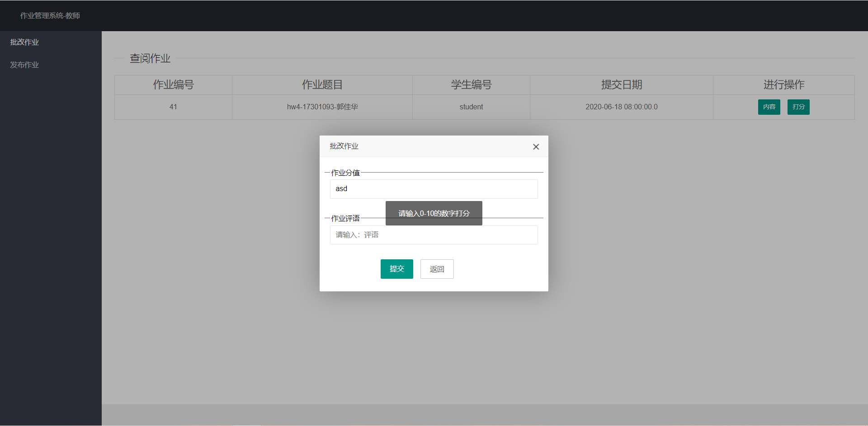This screenshot has width=868, height=426.
Task: Click the 作业编号 column header
Action: (x=173, y=84)
